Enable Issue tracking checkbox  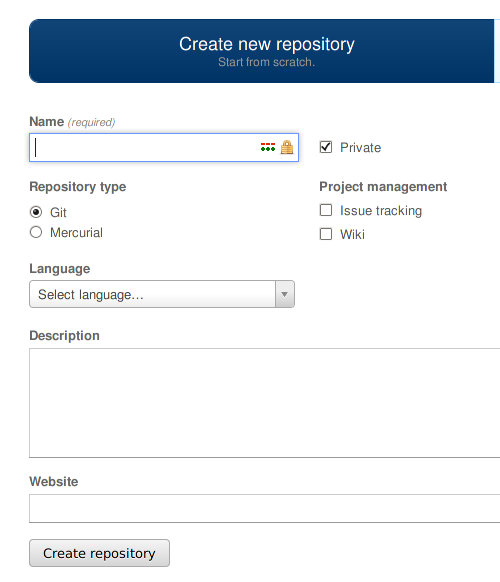click(x=326, y=210)
